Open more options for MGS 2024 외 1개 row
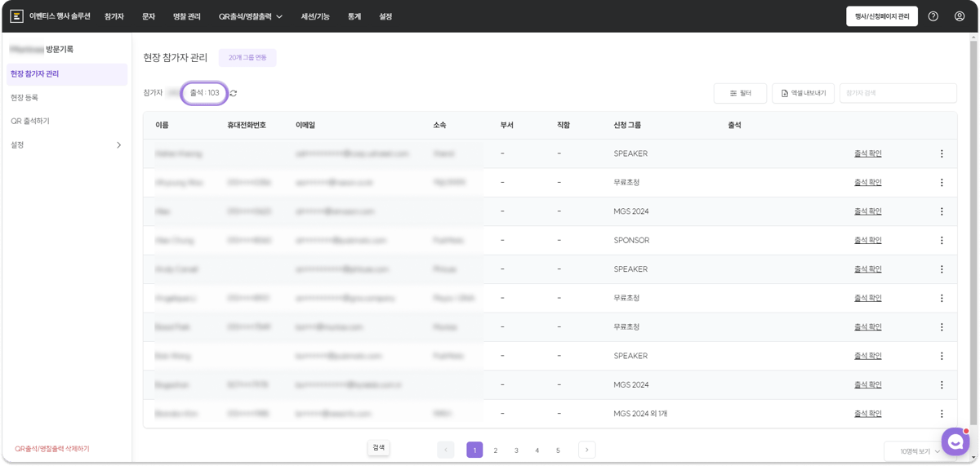980x466 pixels. 942,414
